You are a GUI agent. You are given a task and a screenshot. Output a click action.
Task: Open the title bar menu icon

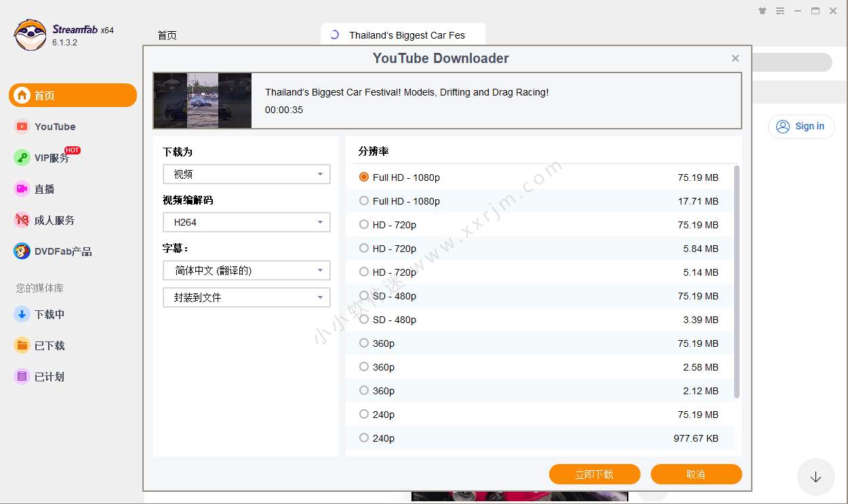tap(780, 11)
